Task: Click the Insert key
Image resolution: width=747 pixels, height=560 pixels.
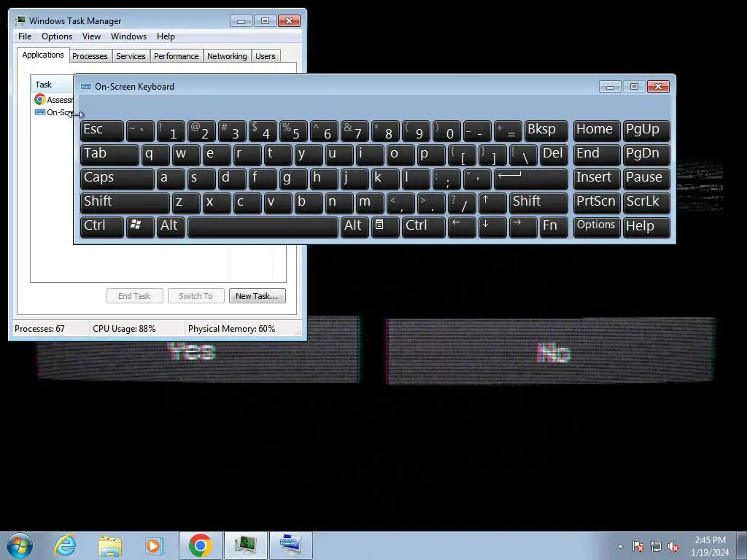Action: [596, 179]
